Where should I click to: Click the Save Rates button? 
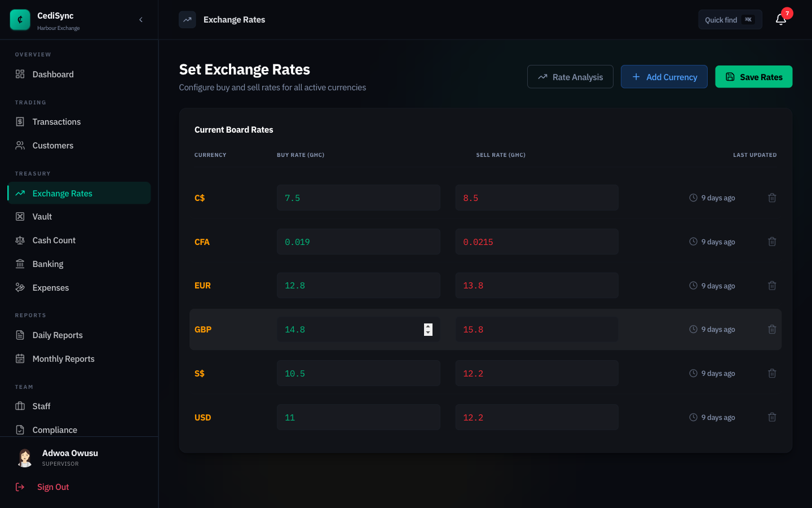pyautogui.click(x=753, y=76)
